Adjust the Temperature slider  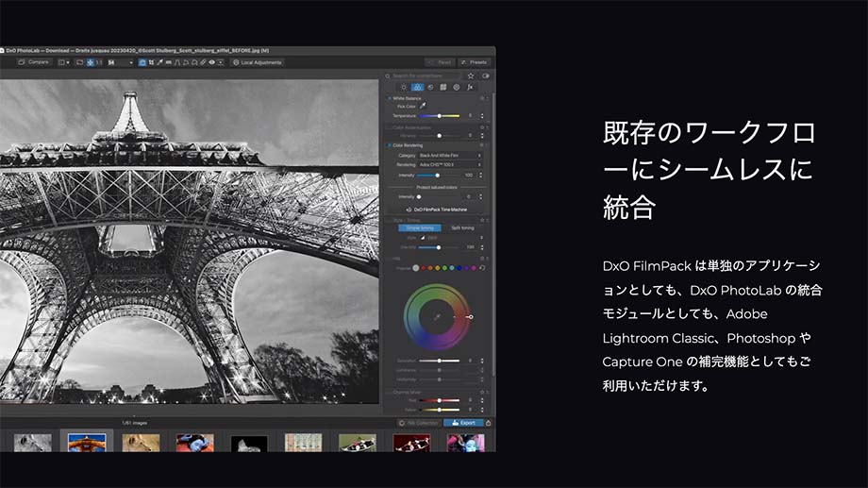440,116
